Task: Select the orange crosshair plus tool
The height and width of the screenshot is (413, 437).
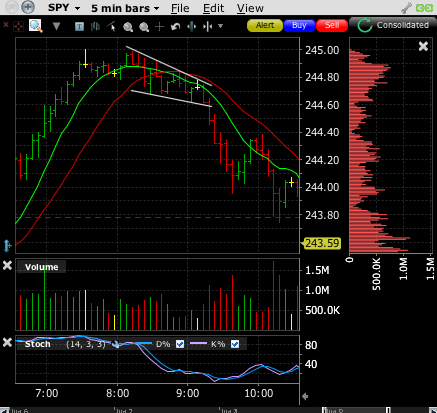Action: coord(160,26)
